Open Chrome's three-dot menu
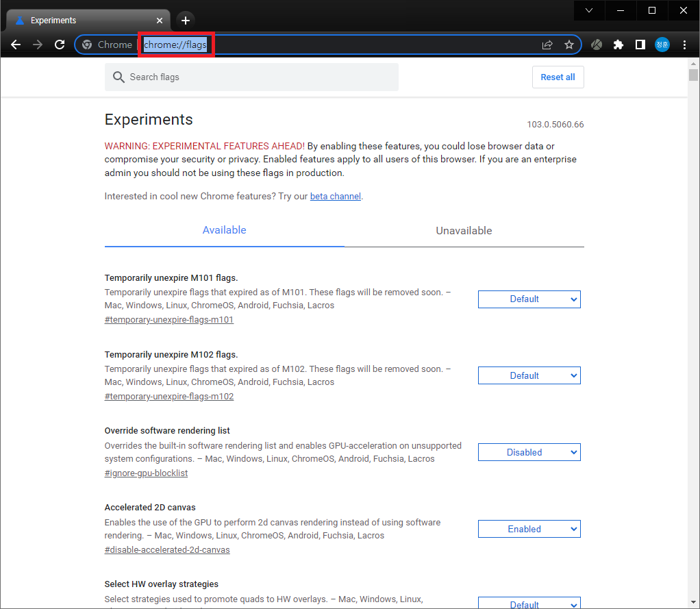 (x=684, y=45)
